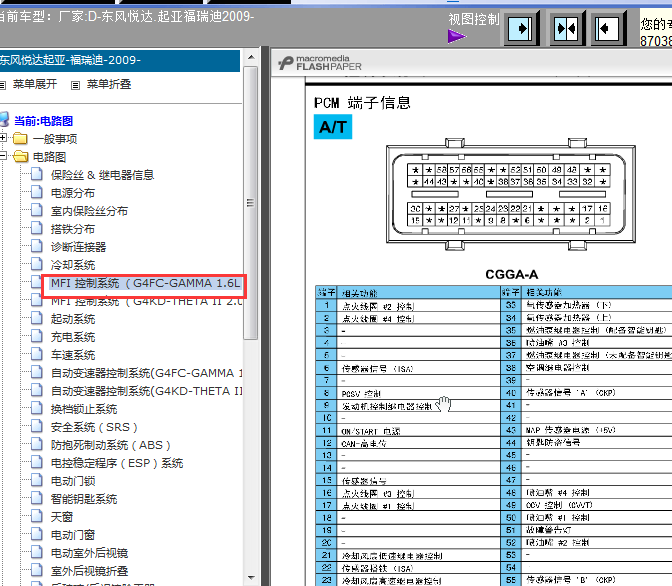The image size is (672, 586).
Task: Open the 电动门窗 entry
Action: [x=72, y=535]
